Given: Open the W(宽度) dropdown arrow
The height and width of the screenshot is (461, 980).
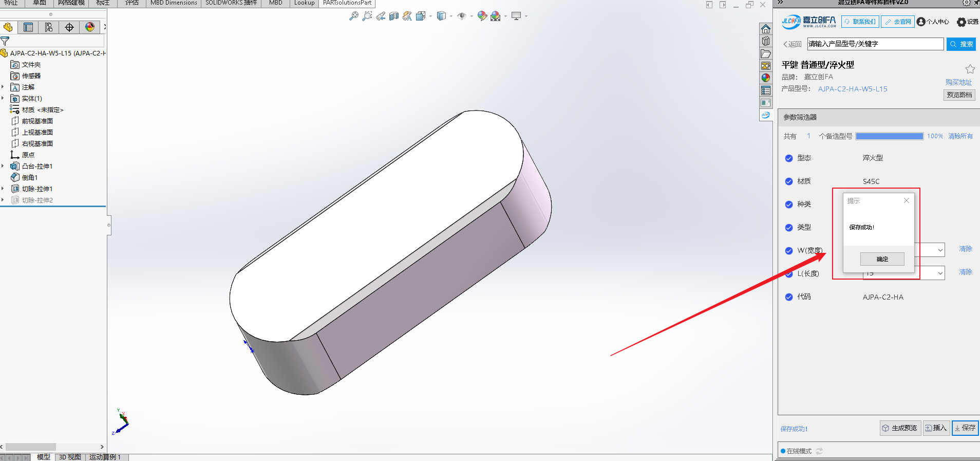Looking at the screenshot, I should pyautogui.click(x=940, y=250).
